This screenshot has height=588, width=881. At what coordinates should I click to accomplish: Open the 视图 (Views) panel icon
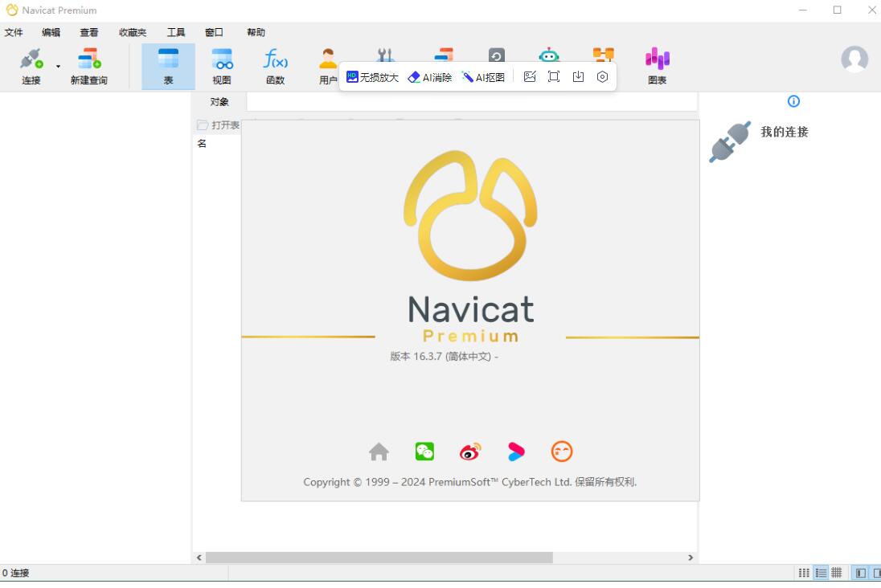coord(222,64)
